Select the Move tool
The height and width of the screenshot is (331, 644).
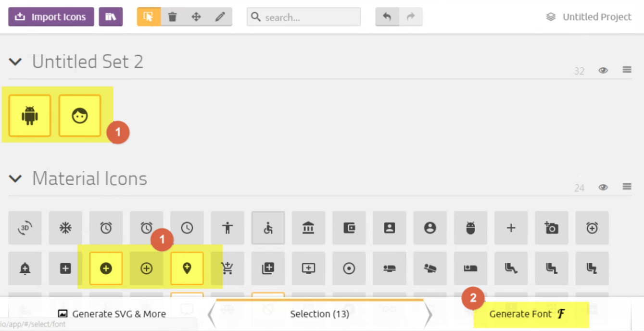[196, 17]
